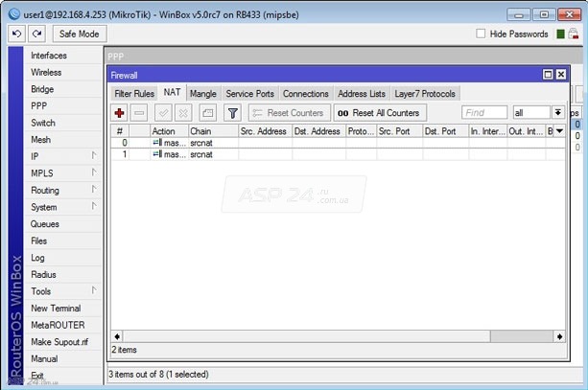Click masquerade action icon in row 0
The height and width of the screenshot is (390, 588).
tap(157, 143)
